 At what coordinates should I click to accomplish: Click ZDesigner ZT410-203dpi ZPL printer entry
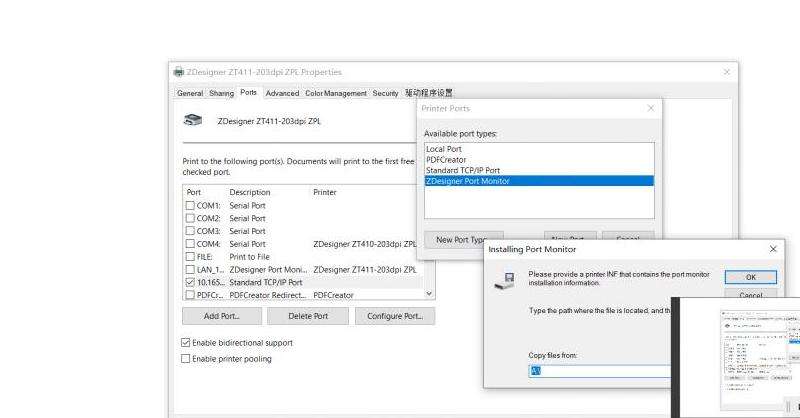coord(365,244)
